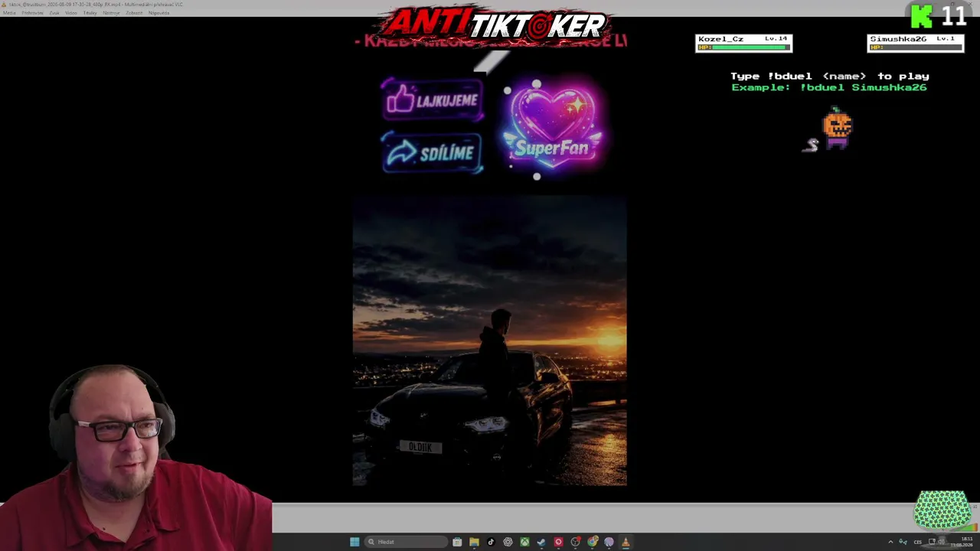Click the VLC cone icon on the taskbar

click(x=626, y=542)
